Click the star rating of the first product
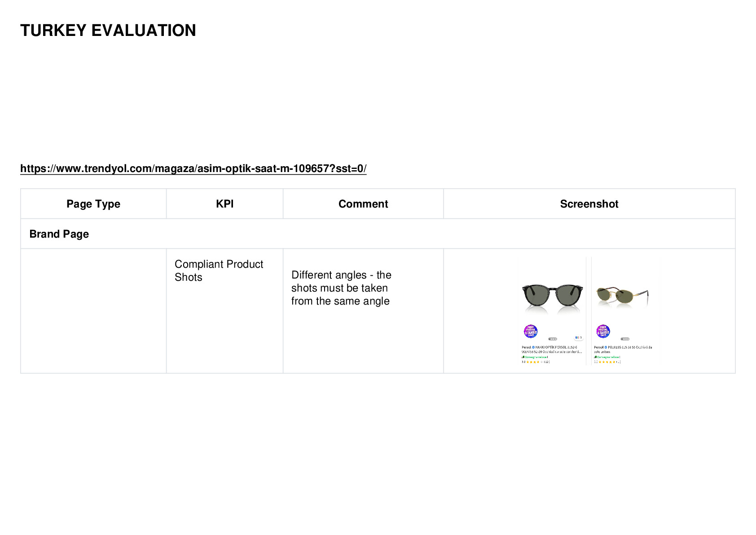This screenshot has width=756, height=535. 536,362
